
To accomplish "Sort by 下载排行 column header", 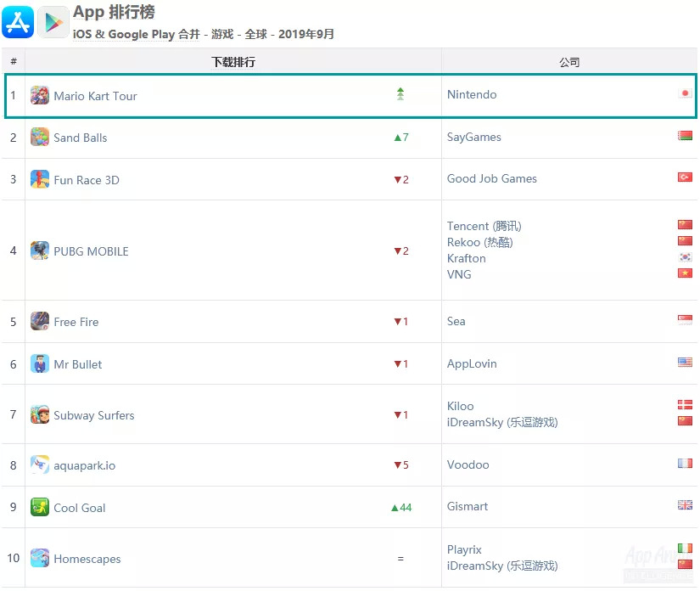I will [233, 62].
